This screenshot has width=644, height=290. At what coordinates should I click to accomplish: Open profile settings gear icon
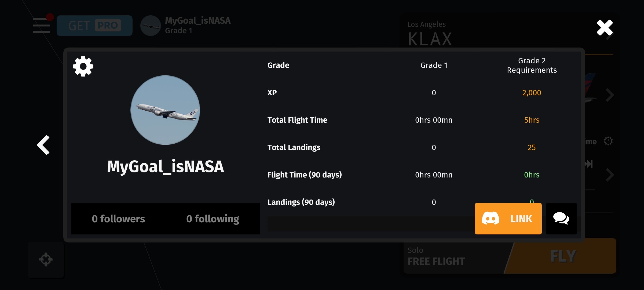coord(83,66)
